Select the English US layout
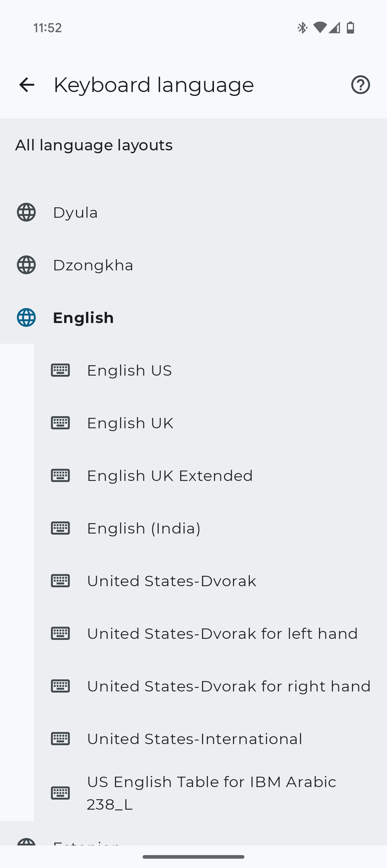This screenshot has height=868, width=387. click(129, 370)
